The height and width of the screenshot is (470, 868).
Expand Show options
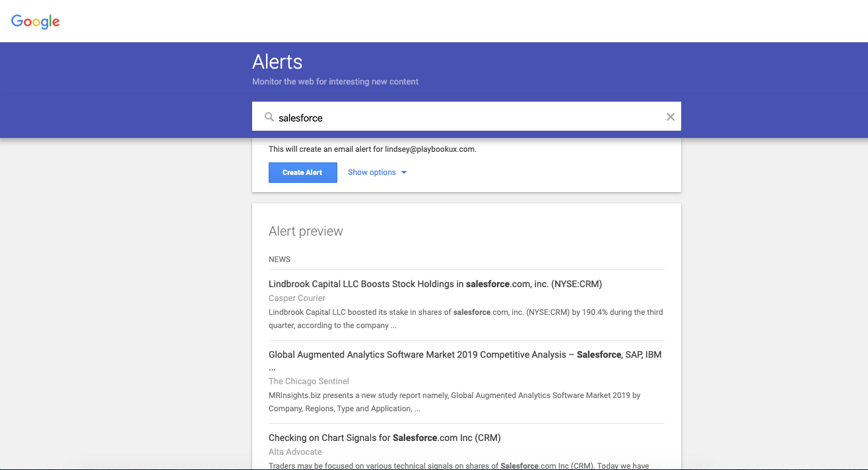378,172
